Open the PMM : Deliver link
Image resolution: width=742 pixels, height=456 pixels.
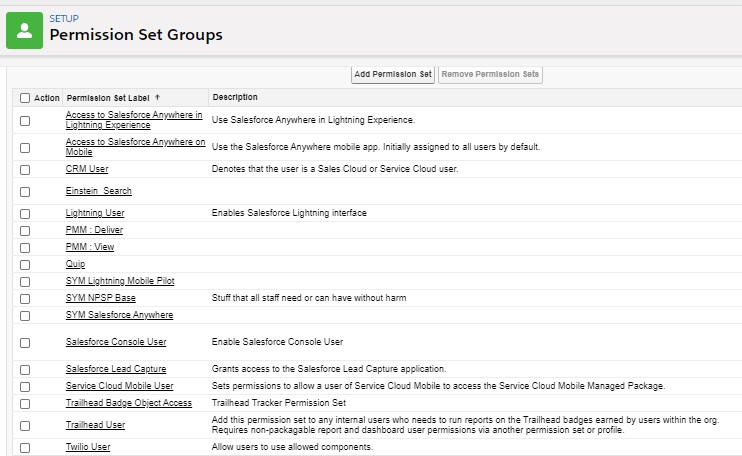click(x=94, y=230)
